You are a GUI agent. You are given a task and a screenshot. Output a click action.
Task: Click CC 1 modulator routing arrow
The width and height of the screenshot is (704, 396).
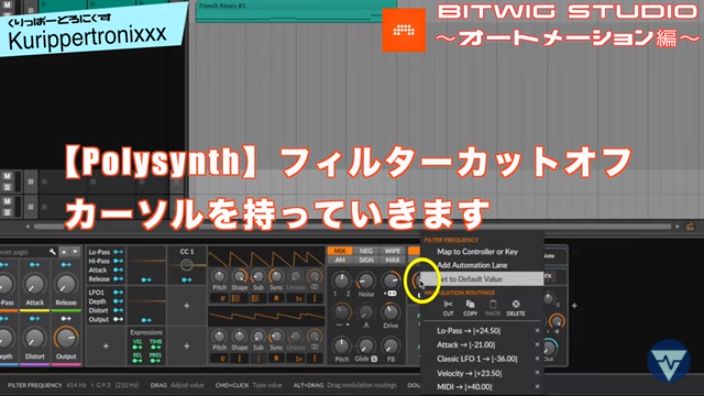[x=186, y=280]
